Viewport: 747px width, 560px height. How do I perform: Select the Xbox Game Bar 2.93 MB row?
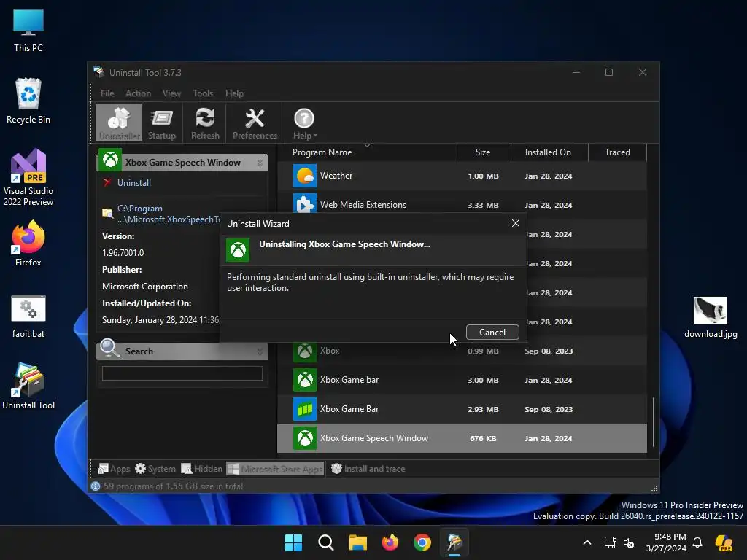[x=462, y=409]
